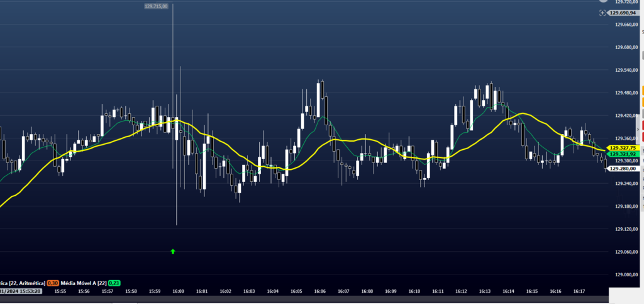
Task: Click the 129.600,00 price axis label
Action: point(626,47)
